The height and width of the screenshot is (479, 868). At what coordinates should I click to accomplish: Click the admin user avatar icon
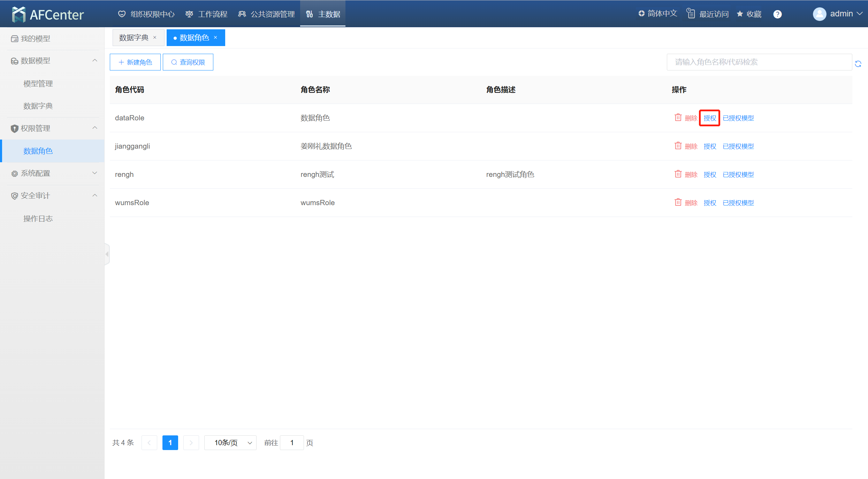pos(819,14)
